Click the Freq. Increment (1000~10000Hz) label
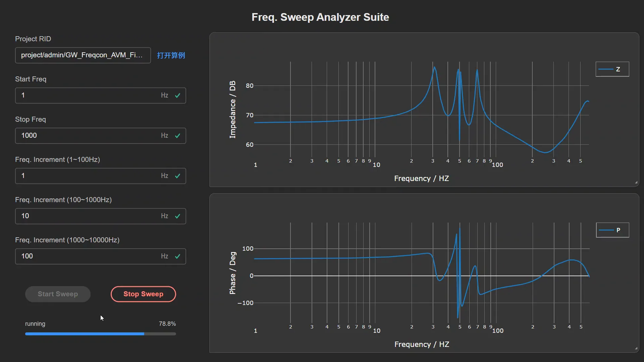This screenshot has width=644, height=362. pos(67,240)
